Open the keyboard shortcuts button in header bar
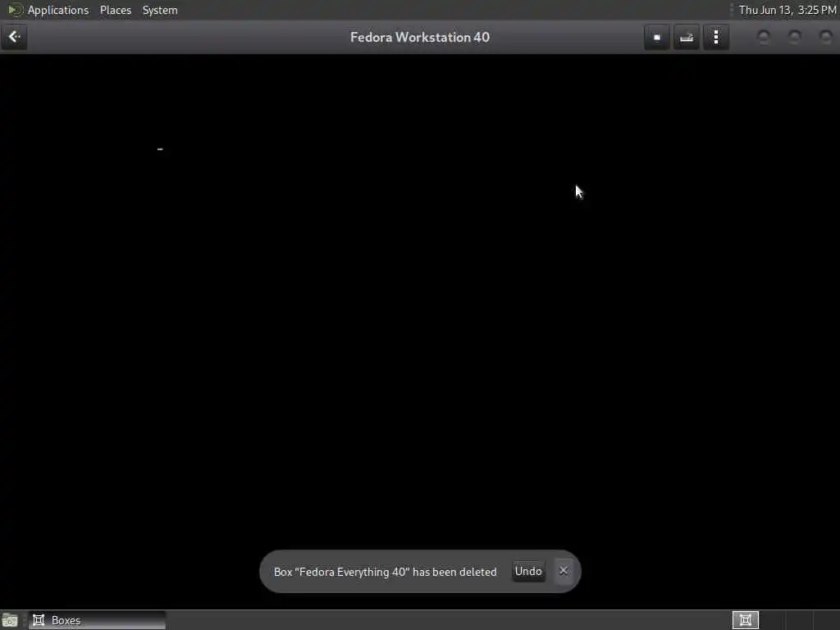 [687, 37]
